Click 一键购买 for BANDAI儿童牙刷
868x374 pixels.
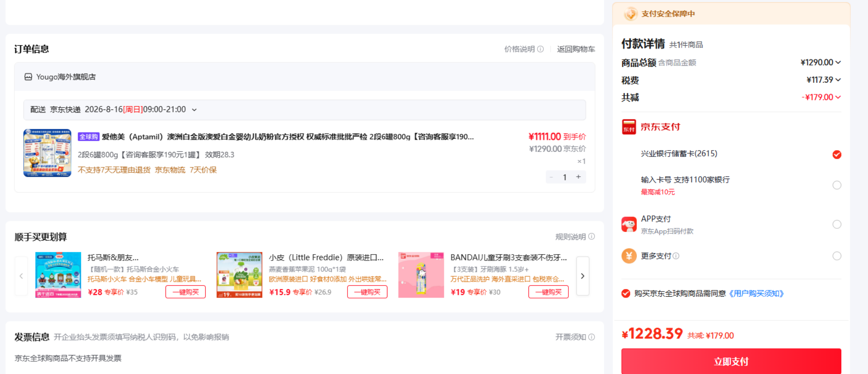click(548, 292)
